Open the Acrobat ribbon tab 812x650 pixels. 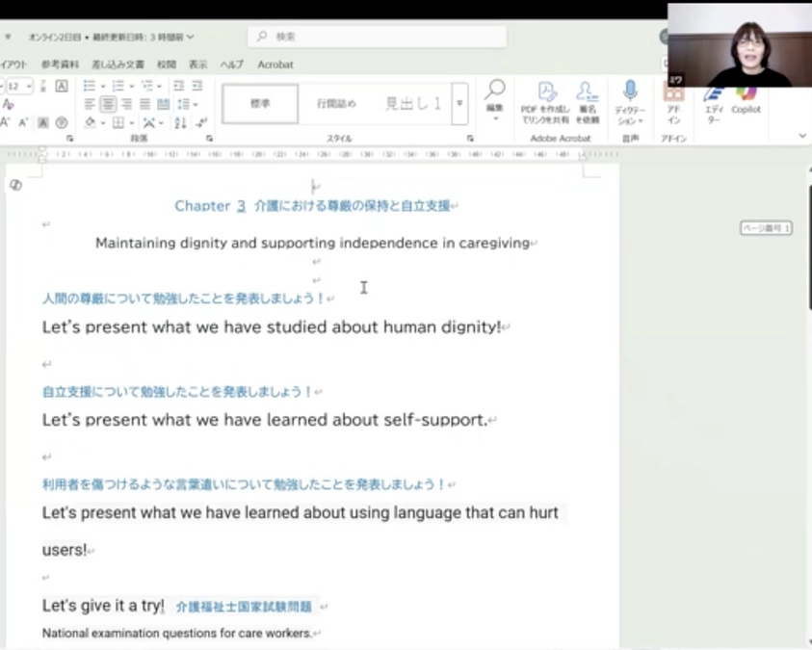tap(275, 65)
